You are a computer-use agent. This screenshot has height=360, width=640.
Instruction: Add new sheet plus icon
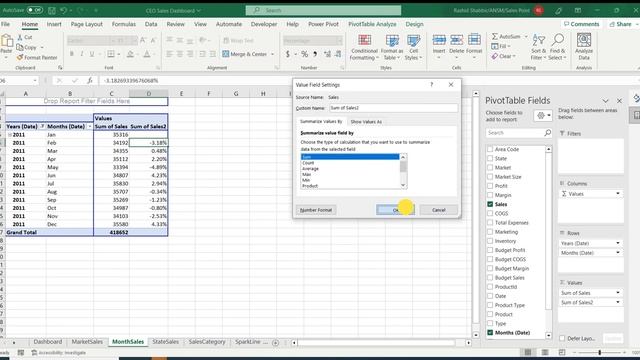(276, 342)
